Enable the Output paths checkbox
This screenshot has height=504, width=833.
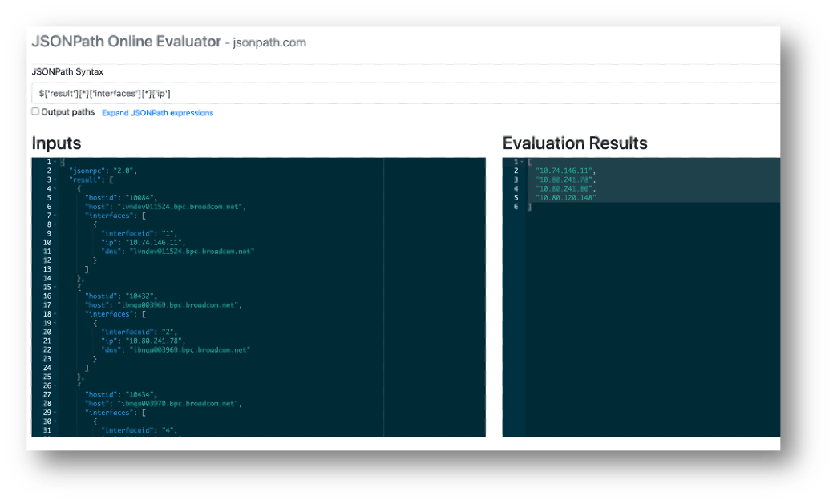click(35, 112)
